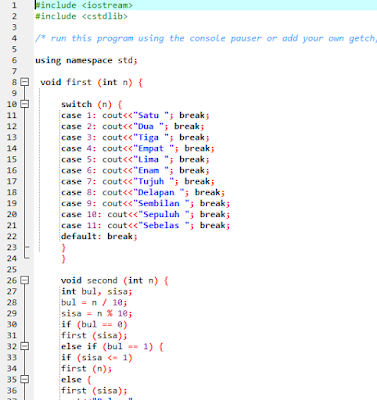Click the 'first (sisa);' call on line 31
377x400 pixels.
coord(94,336)
